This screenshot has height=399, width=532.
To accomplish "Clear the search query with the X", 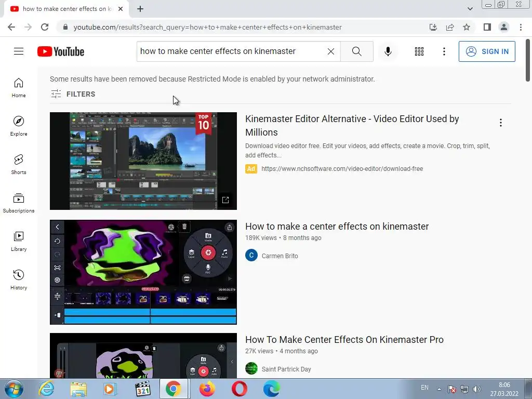I will click(x=331, y=51).
